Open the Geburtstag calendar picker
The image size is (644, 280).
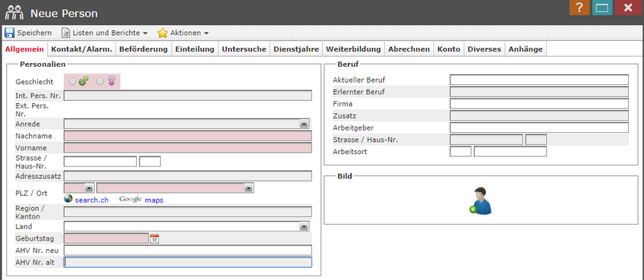(x=154, y=238)
